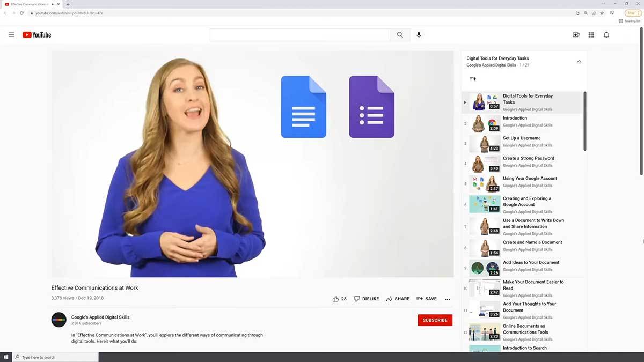The height and width of the screenshot is (362, 644).
Task: Select 'Create a Strong Password' playlist item
Action: click(528, 158)
